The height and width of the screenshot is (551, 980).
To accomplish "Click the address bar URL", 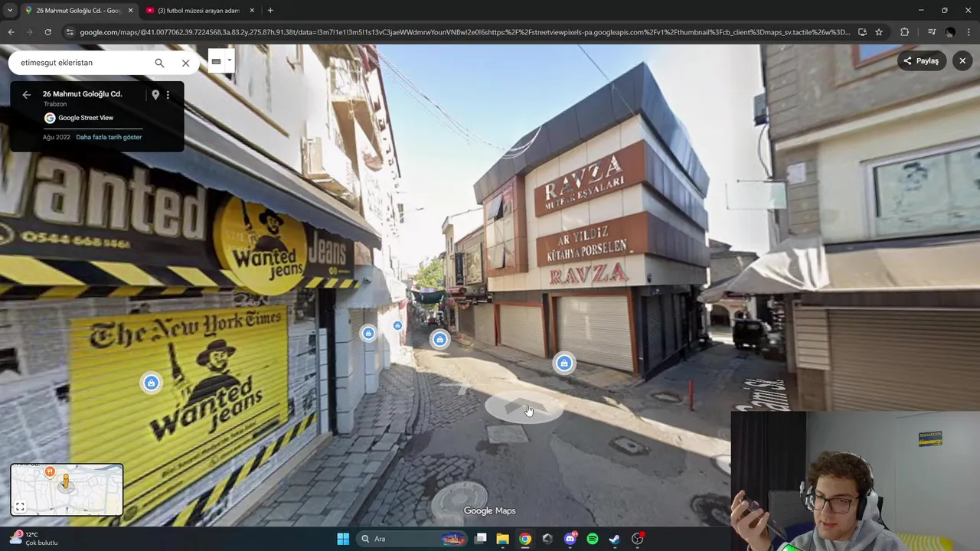I will pos(464,32).
